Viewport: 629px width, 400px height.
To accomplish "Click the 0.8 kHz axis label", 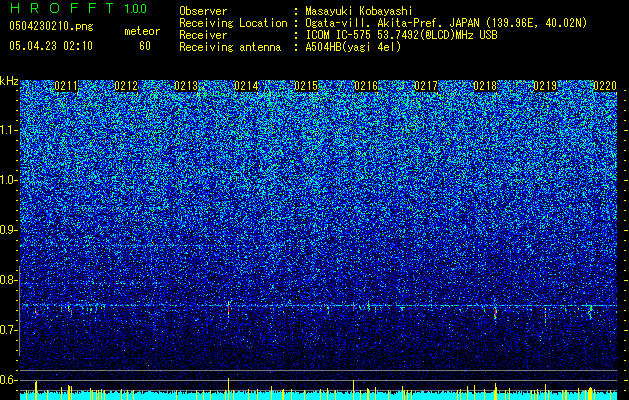I will (9, 280).
